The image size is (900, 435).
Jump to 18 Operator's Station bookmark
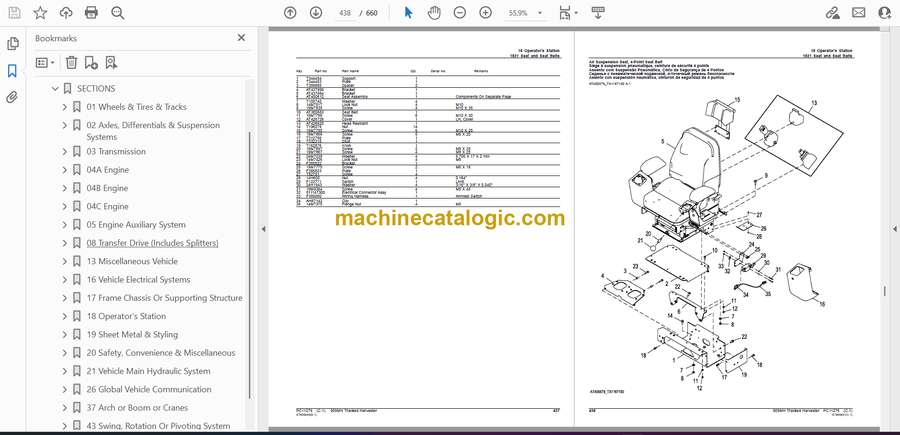[126, 316]
